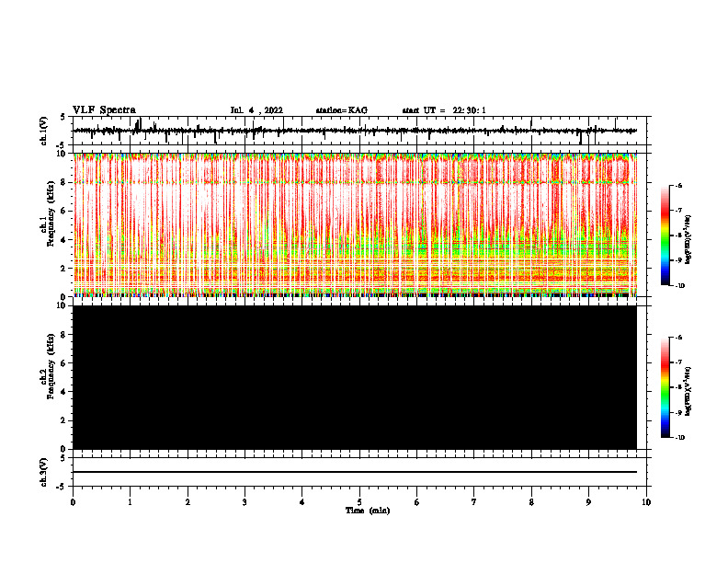Click the "ch.1(V)" vertical axis label
Screen dimensions: 728x563
(44, 131)
